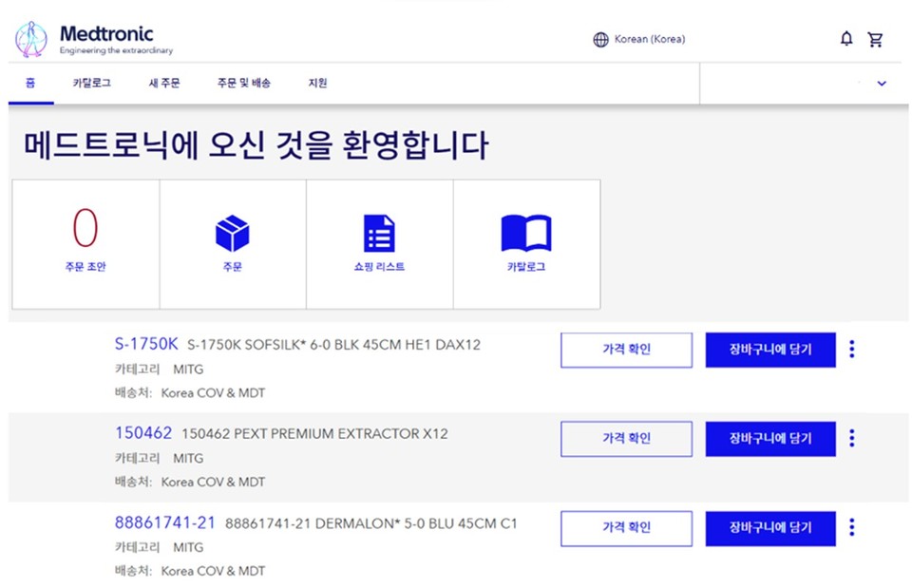The height and width of the screenshot is (588, 912).
Task: Open the shopping cart icon
Action: 875,38
